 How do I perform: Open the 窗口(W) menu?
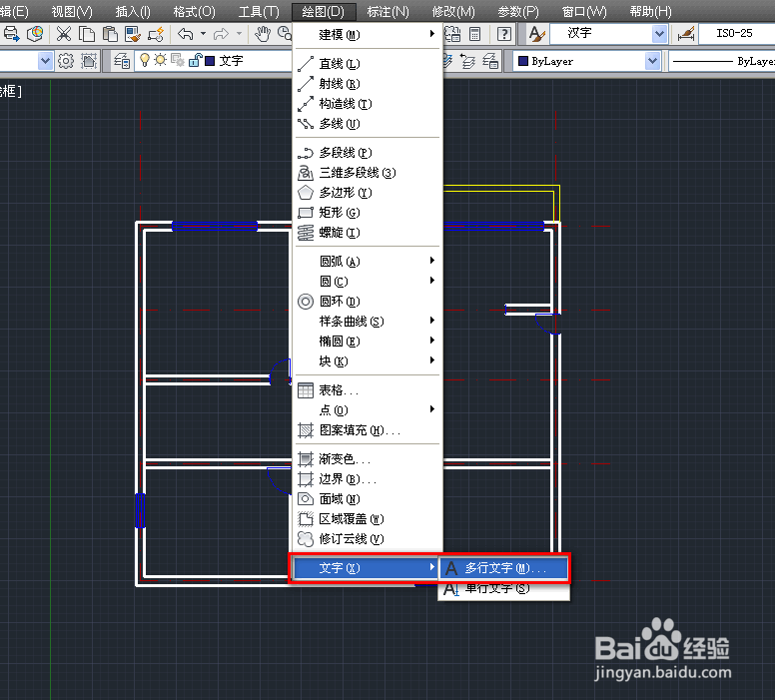tap(584, 11)
